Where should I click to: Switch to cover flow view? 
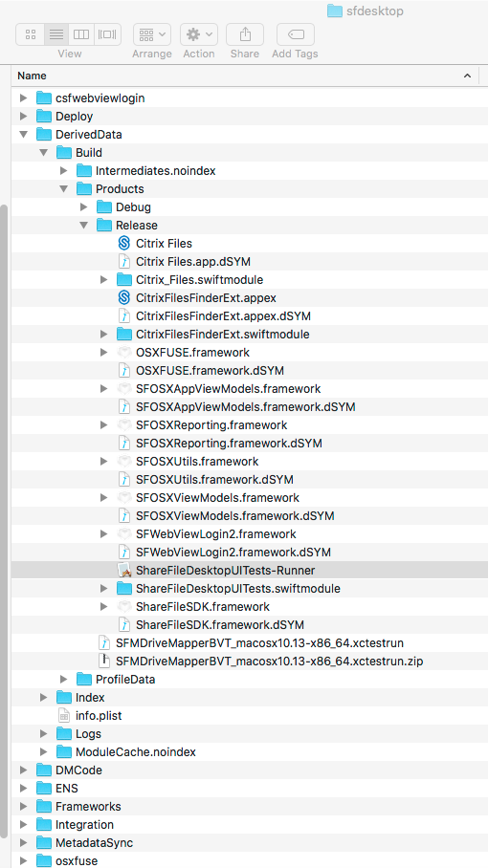pyautogui.click(x=107, y=34)
